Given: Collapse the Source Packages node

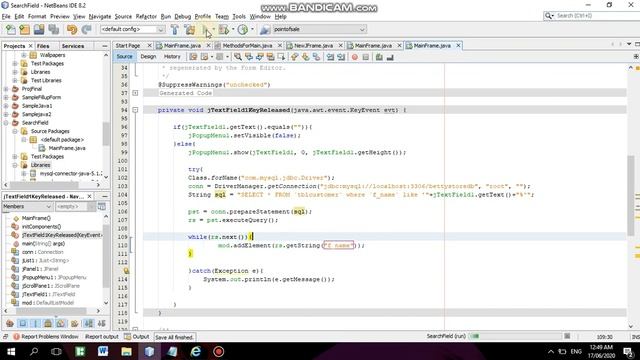Looking at the screenshot, I should pyautogui.click(x=15, y=131).
